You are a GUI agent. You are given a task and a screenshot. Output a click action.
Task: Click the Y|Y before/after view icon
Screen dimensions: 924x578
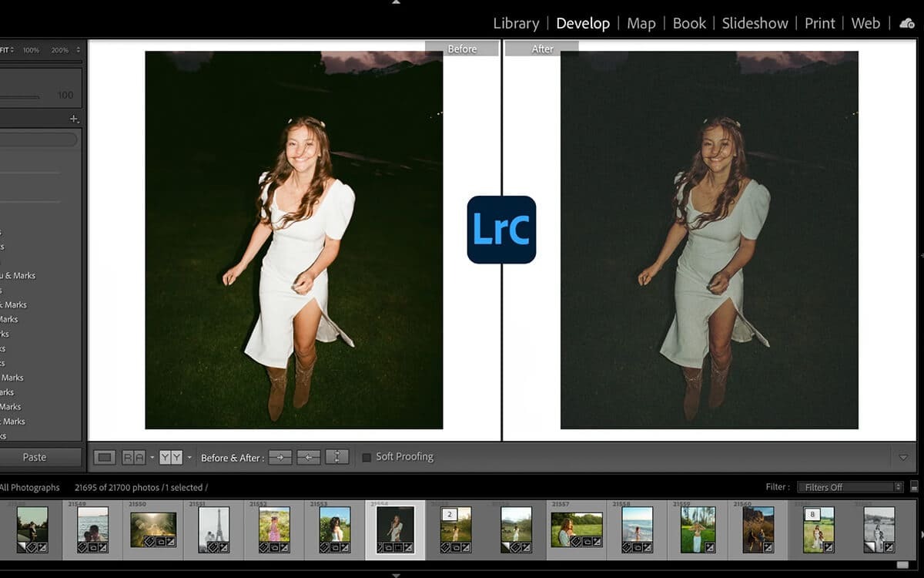[171, 457]
